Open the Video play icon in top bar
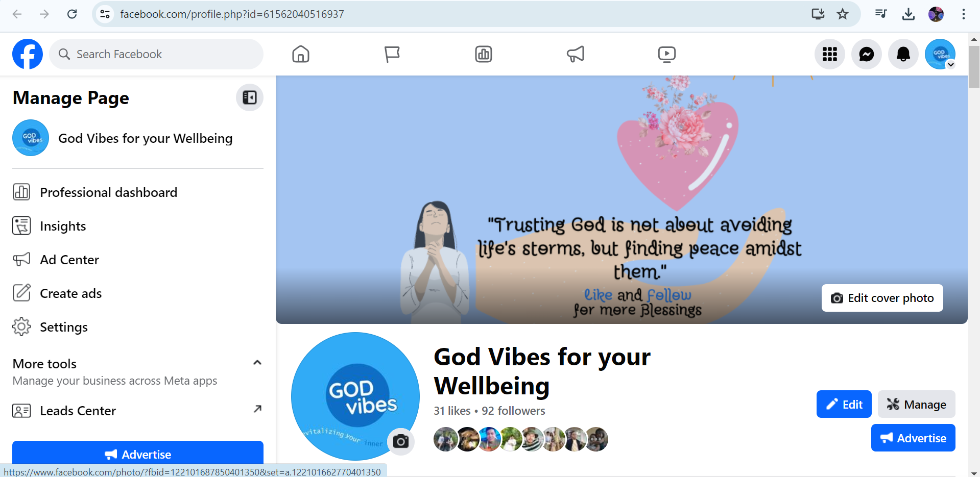The width and height of the screenshot is (980, 477). [666, 54]
